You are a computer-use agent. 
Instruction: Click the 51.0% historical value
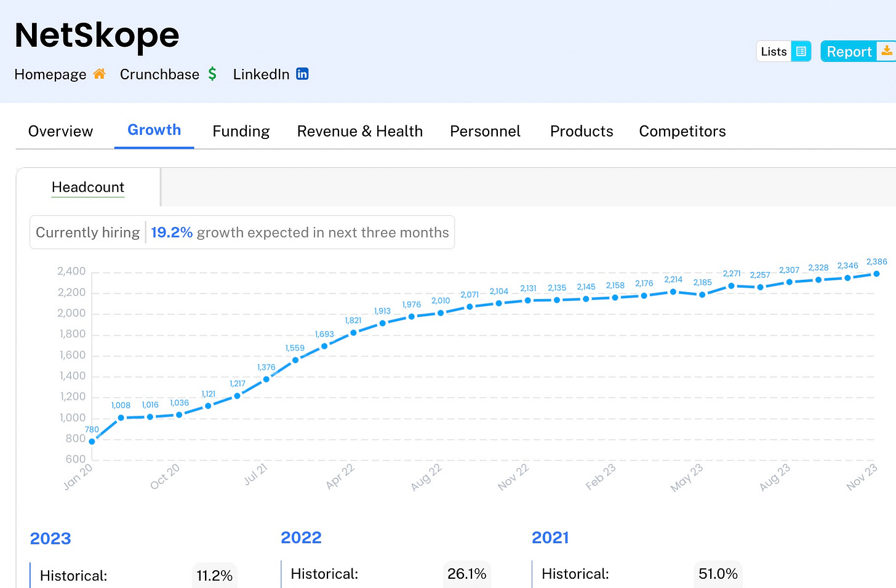point(718,574)
